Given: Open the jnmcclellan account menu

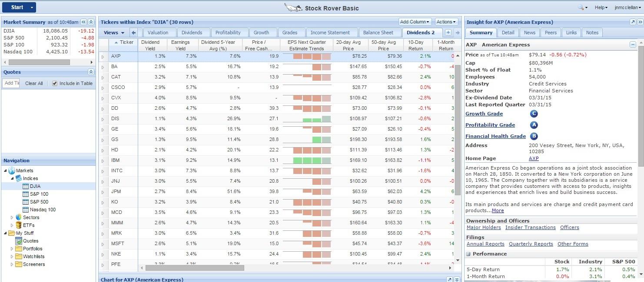Looking at the screenshot, I should (627, 7).
